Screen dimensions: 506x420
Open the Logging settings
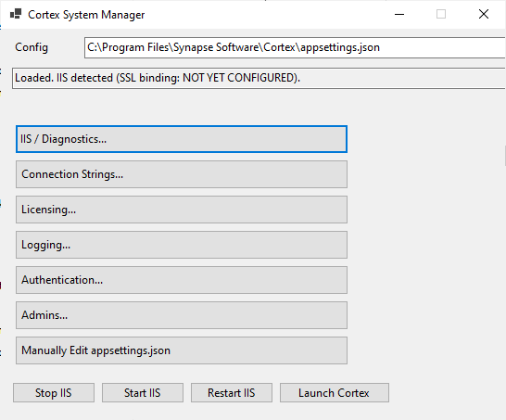tap(182, 245)
